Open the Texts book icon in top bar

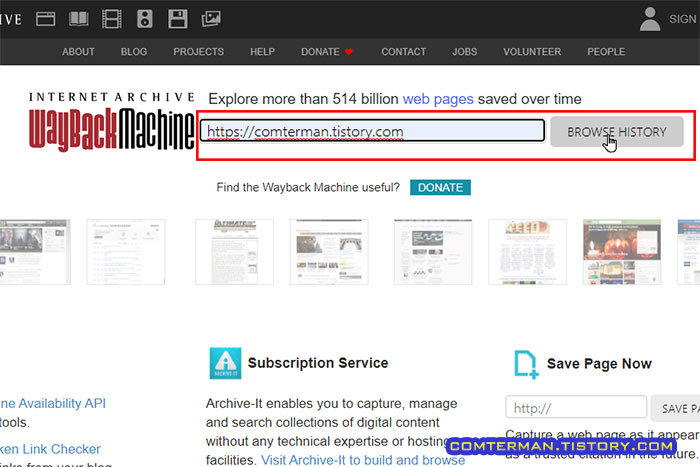[x=79, y=19]
